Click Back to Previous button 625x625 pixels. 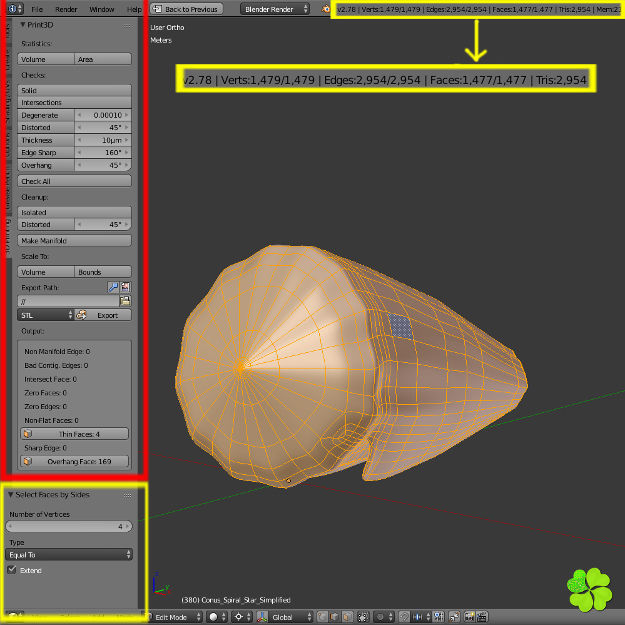(187, 9)
